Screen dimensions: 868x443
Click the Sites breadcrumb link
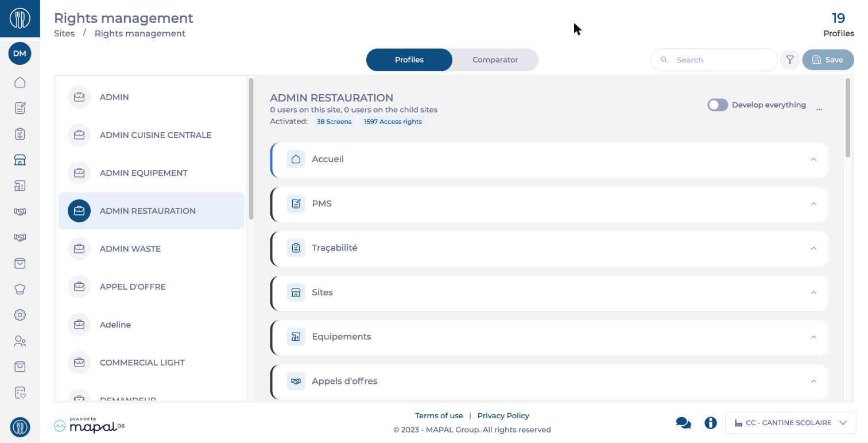pos(64,33)
